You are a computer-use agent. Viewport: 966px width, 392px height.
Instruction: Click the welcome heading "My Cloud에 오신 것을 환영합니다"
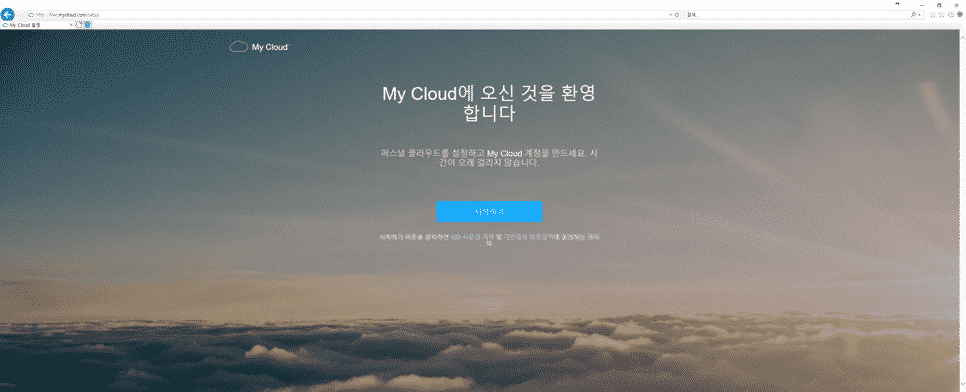(489, 104)
